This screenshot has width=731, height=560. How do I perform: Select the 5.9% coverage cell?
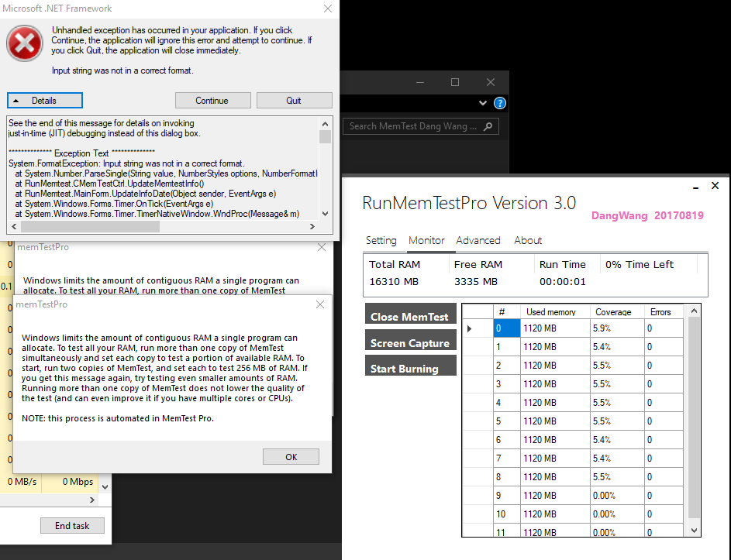617,328
